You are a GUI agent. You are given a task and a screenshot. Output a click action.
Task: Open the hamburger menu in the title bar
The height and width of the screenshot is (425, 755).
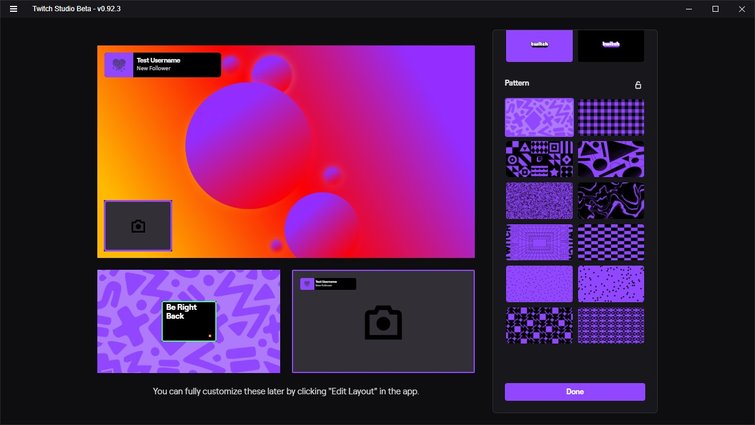coord(13,9)
